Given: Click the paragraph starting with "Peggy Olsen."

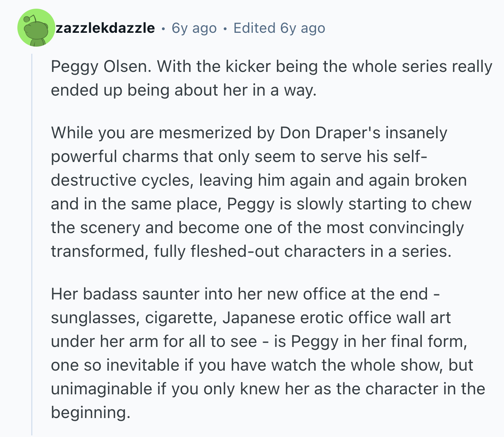Looking at the screenshot, I should coord(272,78).
